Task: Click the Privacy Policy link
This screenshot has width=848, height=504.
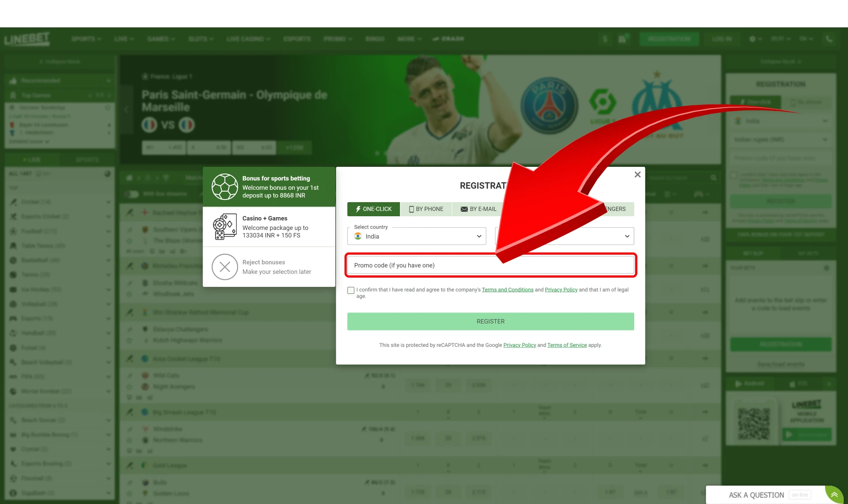Action: click(561, 289)
